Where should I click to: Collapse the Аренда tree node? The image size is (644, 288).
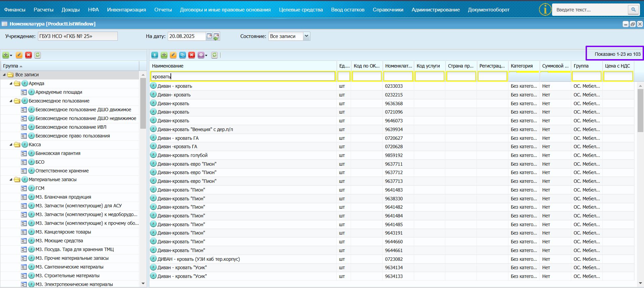pyautogui.click(x=11, y=83)
